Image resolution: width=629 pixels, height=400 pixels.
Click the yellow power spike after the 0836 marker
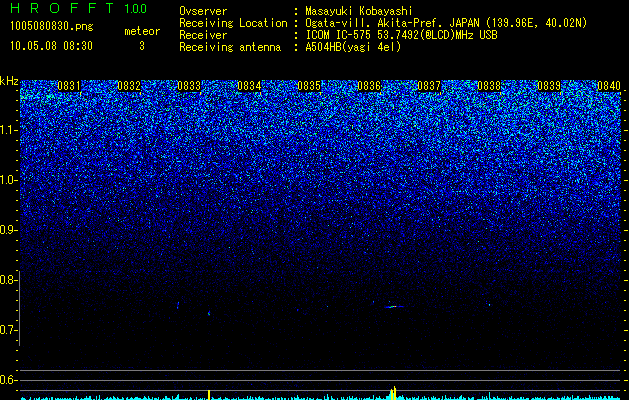[x=394, y=393]
